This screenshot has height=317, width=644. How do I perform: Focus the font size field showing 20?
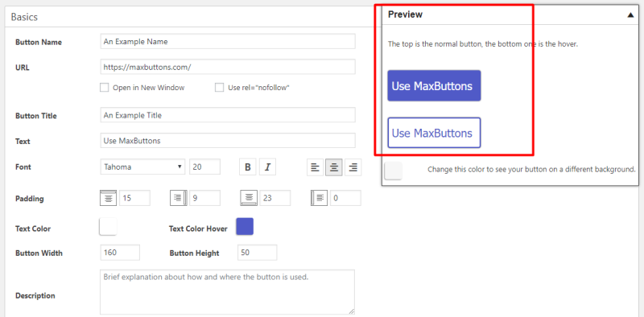[x=205, y=167]
